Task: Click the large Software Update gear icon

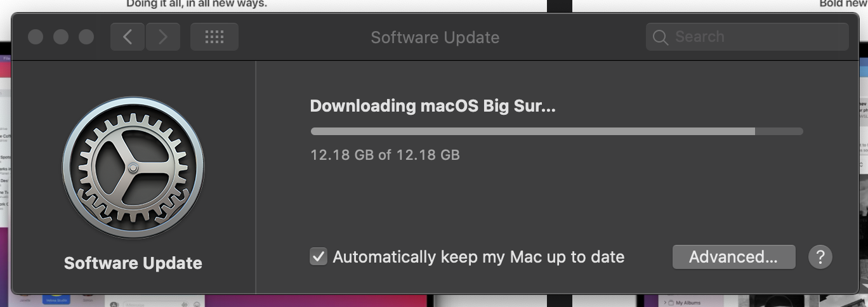Action: (133, 167)
